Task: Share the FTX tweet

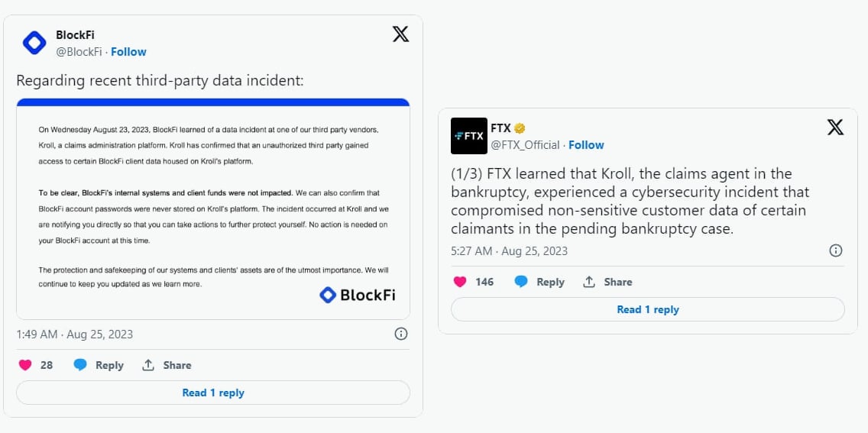Action: pyautogui.click(x=607, y=282)
